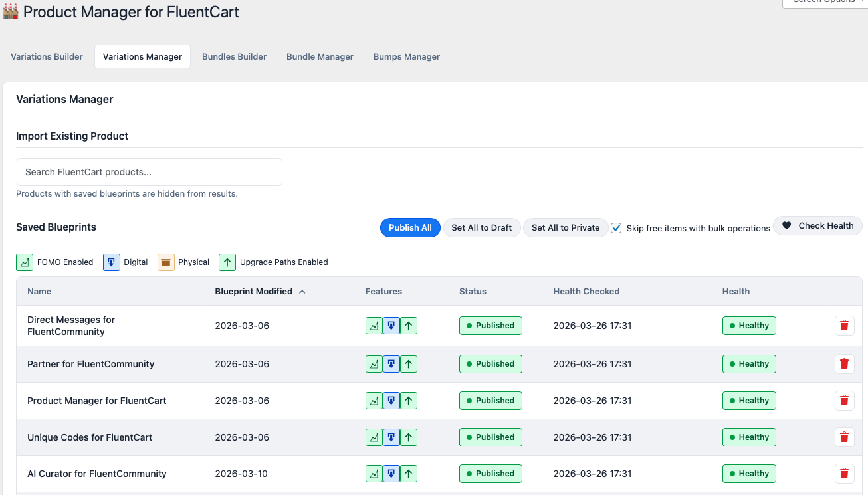Select the Variations Manager tab

pyautogui.click(x=142, y=56)
